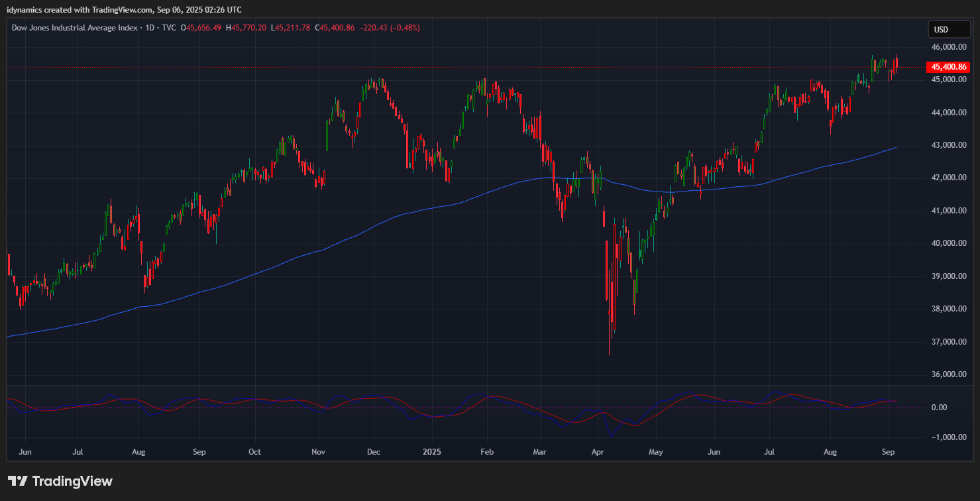This screenshot has height=501, width=980.
Task: Click the TradingView logo at bottom
Action: click(x=60, y=481)
